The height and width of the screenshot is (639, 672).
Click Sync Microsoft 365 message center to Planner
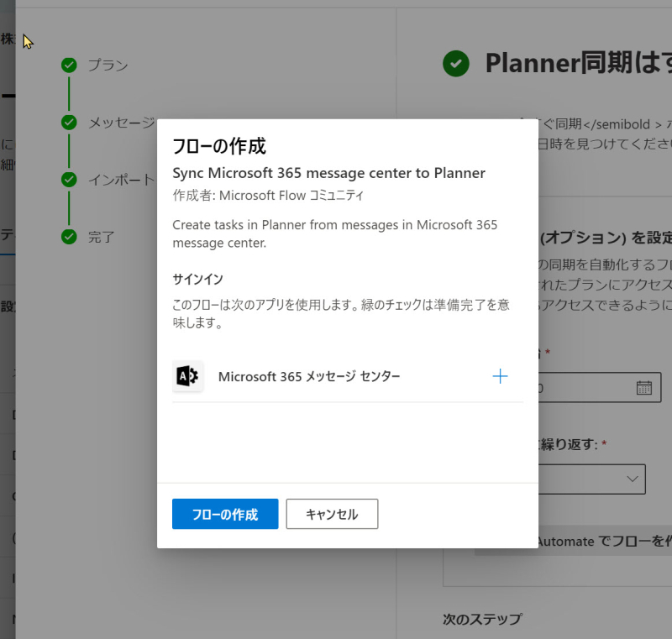(328, 173)
